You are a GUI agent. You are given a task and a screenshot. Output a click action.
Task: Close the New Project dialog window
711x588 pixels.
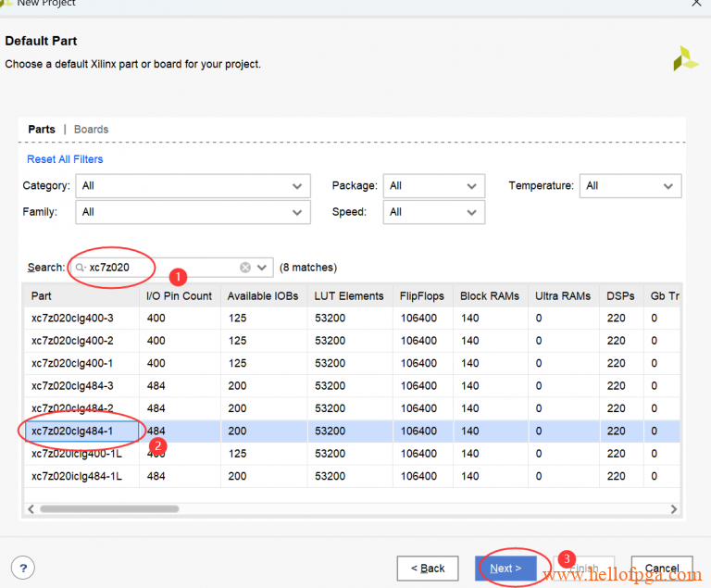[x=696, y=4]
